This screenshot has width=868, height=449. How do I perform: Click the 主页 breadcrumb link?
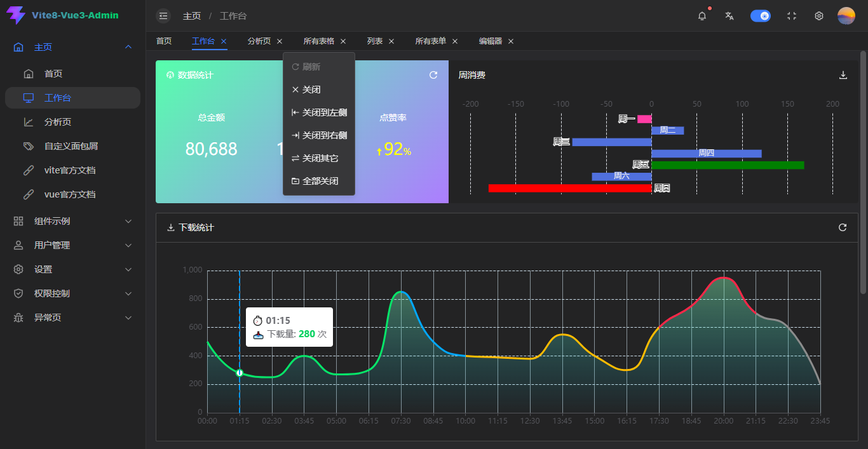click(192, 16)
